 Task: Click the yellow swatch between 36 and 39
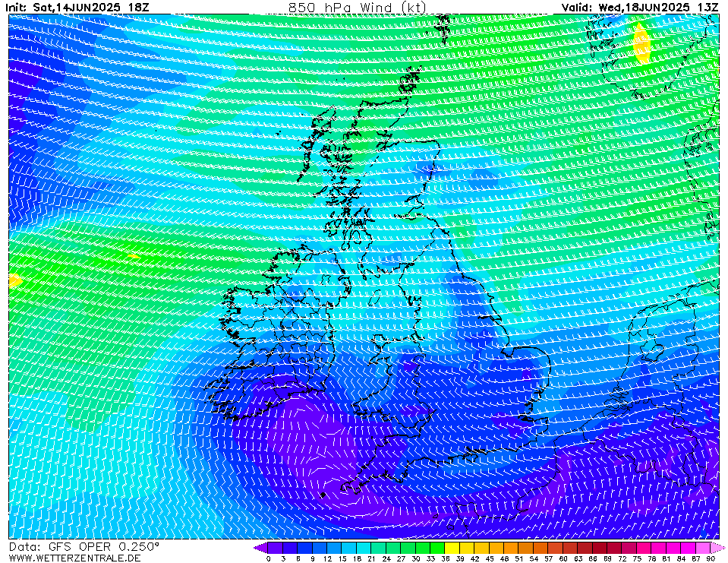point(452,548)
